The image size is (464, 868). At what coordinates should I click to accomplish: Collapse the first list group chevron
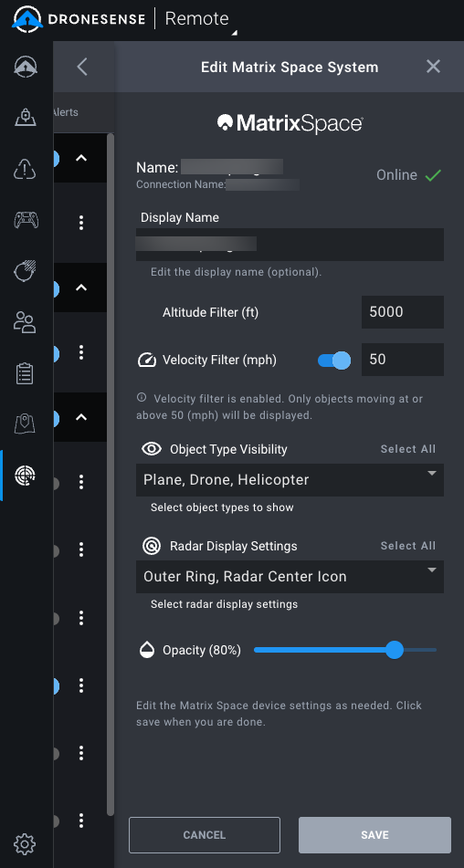(x=81, y=158)
